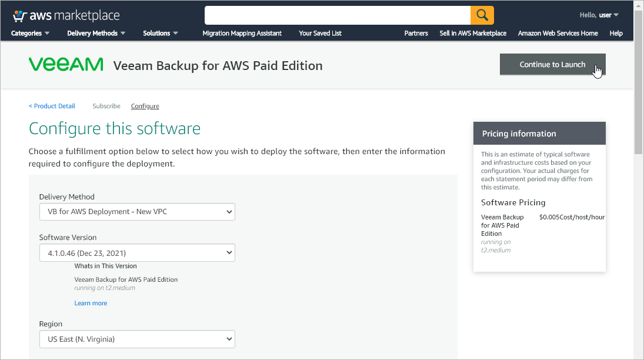Open Migration Mapping Assistant

point(242,34)
